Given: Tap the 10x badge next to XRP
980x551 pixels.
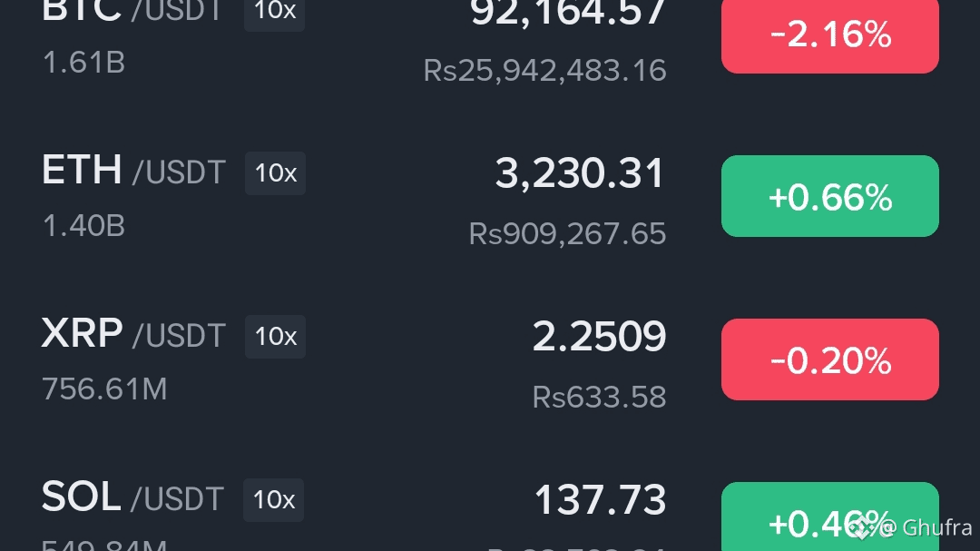Looking at the screenshot, I should [275, 337].
